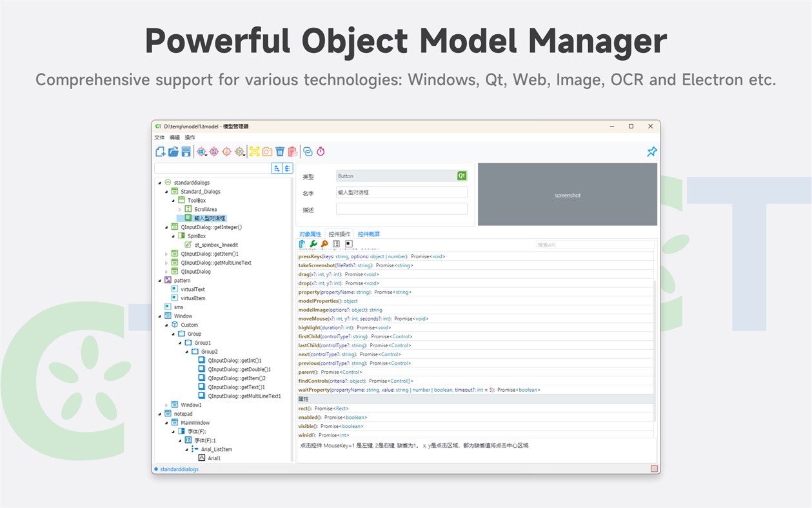Image resolution: width=812 pixels, height=508 pixels.
Task: Open the 文件 menu
Action: coord(159,137)
